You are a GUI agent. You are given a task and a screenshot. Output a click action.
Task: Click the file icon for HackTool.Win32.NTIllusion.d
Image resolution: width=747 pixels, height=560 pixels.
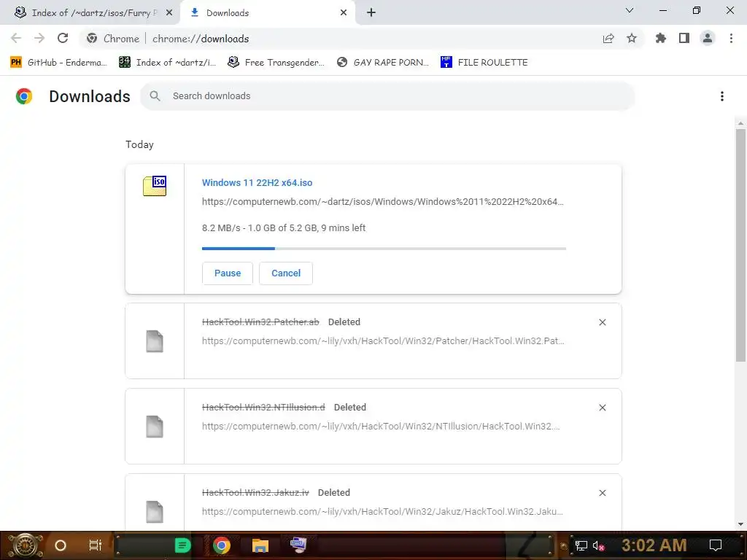(x=155, y=426)
